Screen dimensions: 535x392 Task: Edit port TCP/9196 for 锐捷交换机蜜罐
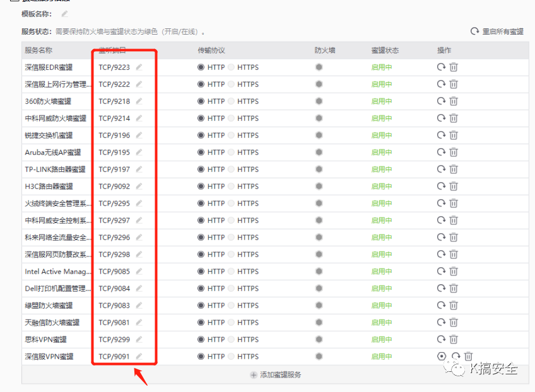(139, 135)
